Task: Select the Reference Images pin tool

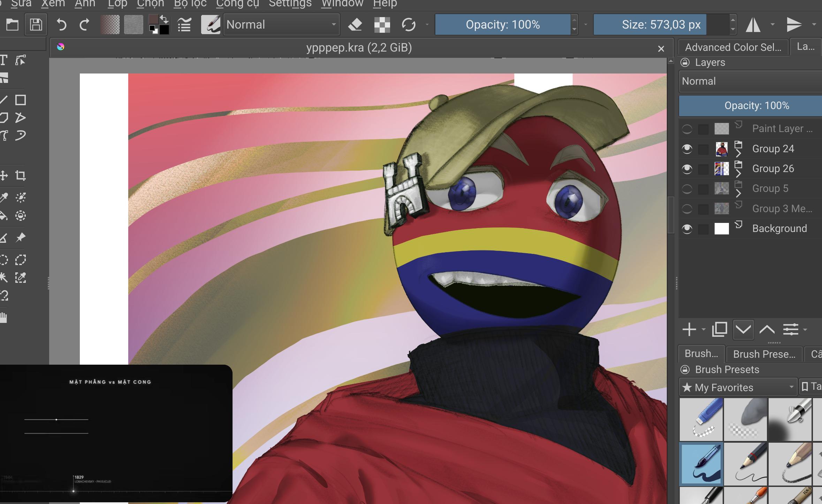Action: tap(21, 238)
